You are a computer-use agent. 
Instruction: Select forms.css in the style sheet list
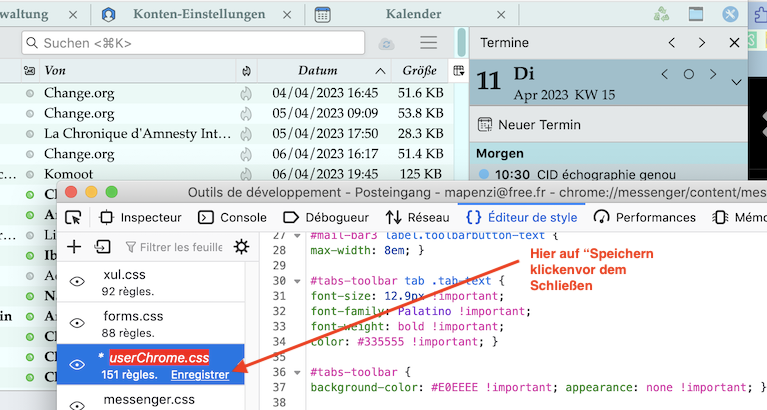pos(151,323)
